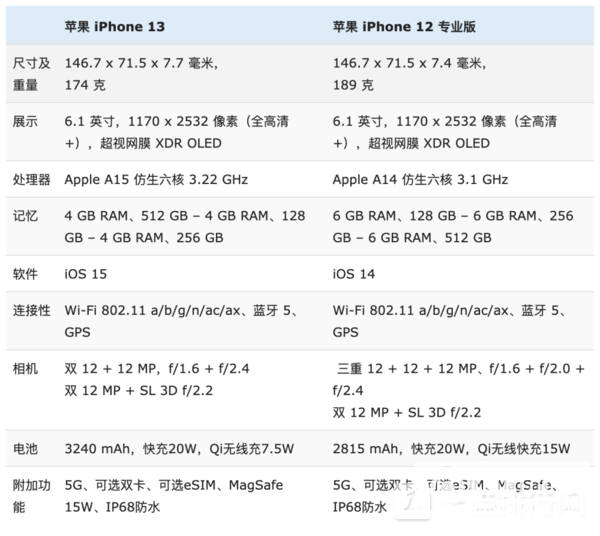
Task: Select the 相机 row label
Action: [25, 367]
